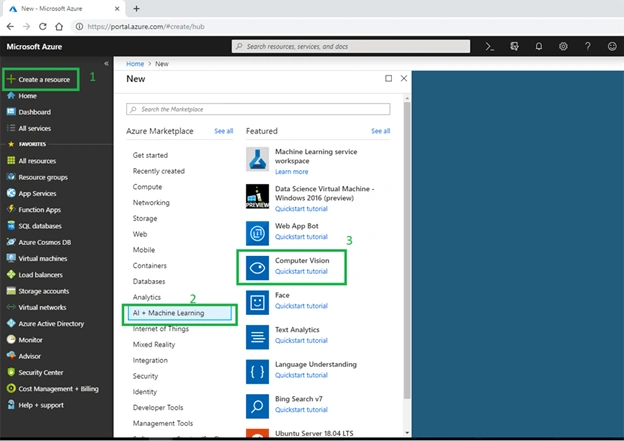Select Integration category
This screenshot has height=441, width=624.
150,360
